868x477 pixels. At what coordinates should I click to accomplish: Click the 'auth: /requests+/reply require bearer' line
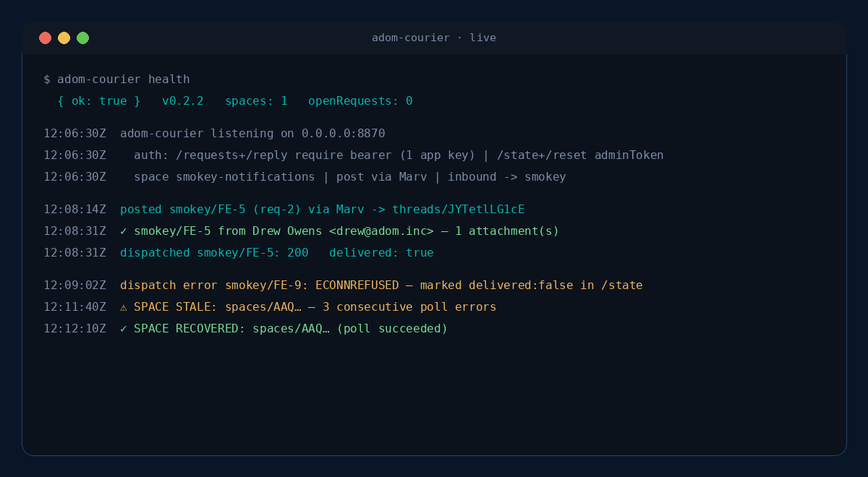click(399, 155)
